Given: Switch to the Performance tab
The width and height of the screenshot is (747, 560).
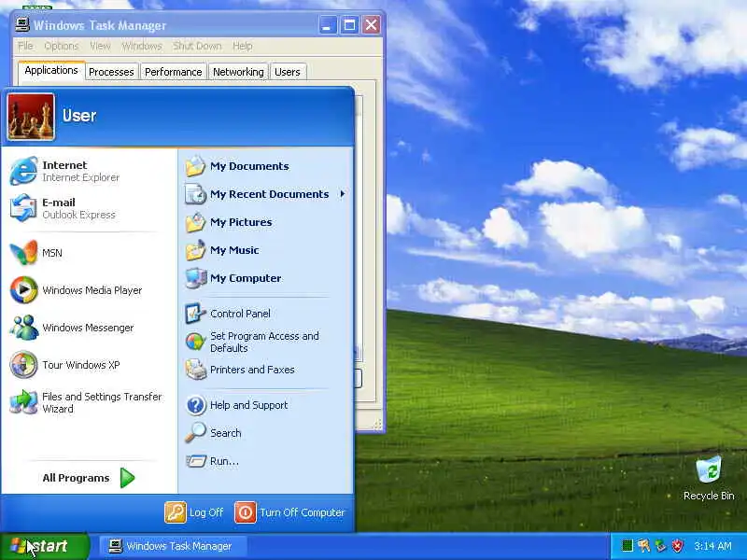Looking at the screenshot, I should 174,72.
